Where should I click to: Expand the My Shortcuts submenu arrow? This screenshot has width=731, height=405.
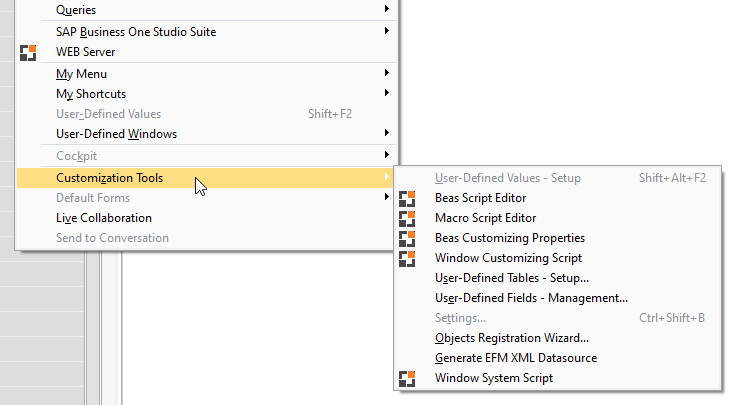pos(387,93)
